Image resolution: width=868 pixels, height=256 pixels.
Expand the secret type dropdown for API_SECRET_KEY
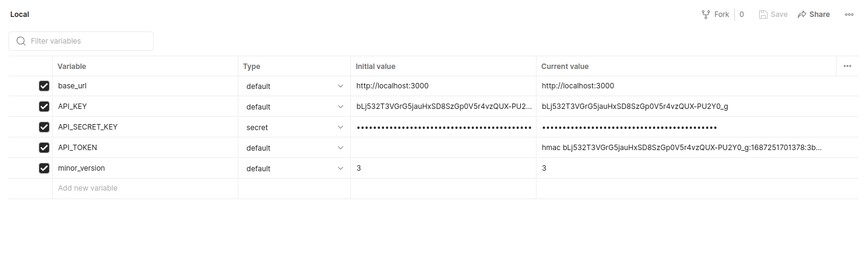[x=340, y=127]
